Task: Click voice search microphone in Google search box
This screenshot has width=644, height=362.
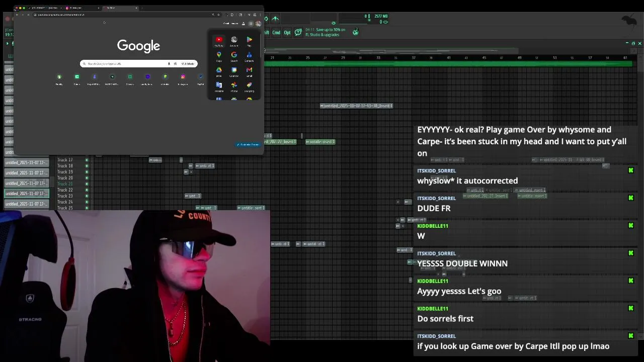Action: 169,64
